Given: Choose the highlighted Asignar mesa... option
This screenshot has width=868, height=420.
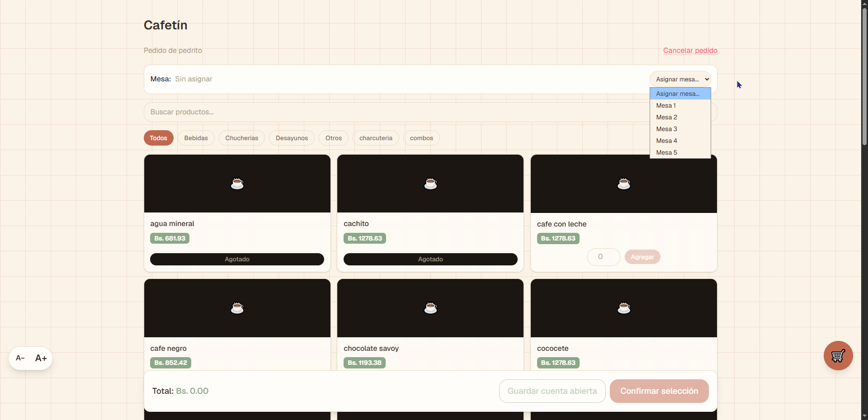Looking at the screenshot, I should [x=680, y=94].
